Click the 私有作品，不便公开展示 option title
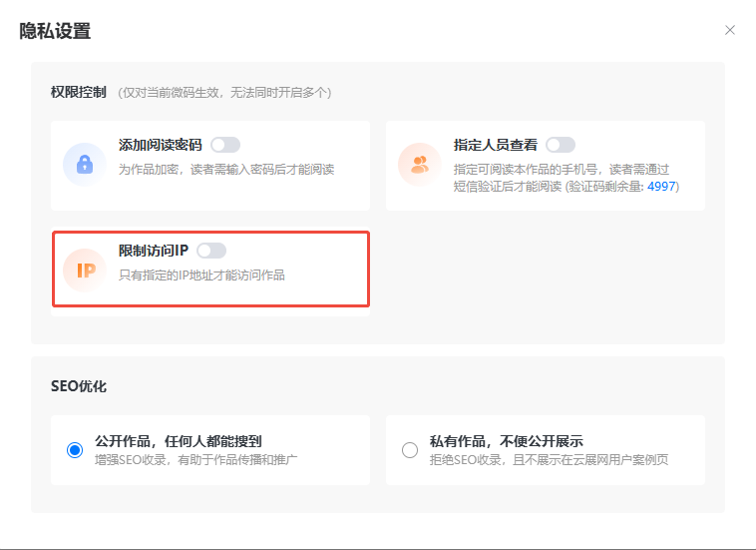 (506, 441)
